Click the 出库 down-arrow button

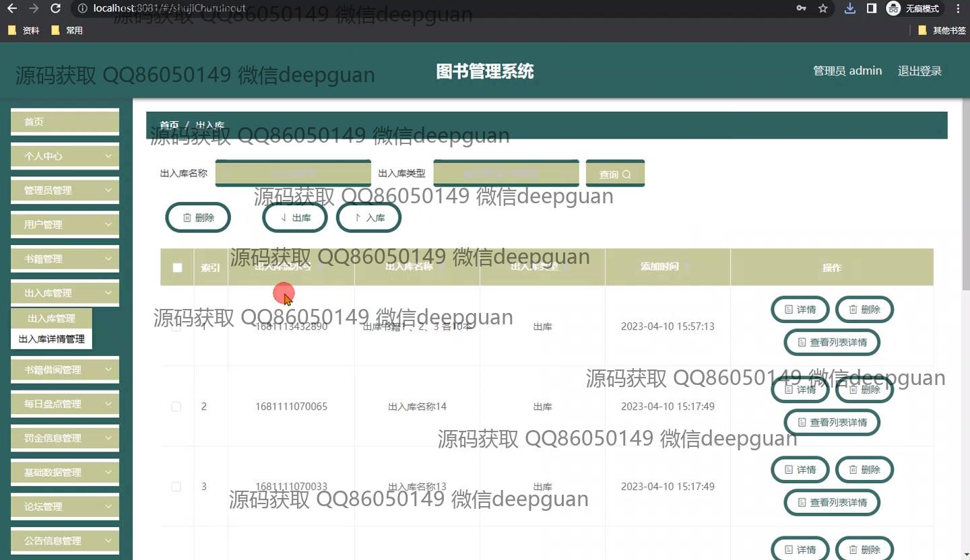pyautogui.click(x=295, y=217)
